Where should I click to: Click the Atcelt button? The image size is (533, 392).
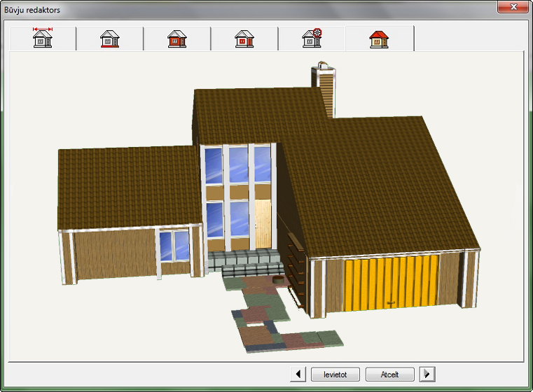[x=389, y=374]
